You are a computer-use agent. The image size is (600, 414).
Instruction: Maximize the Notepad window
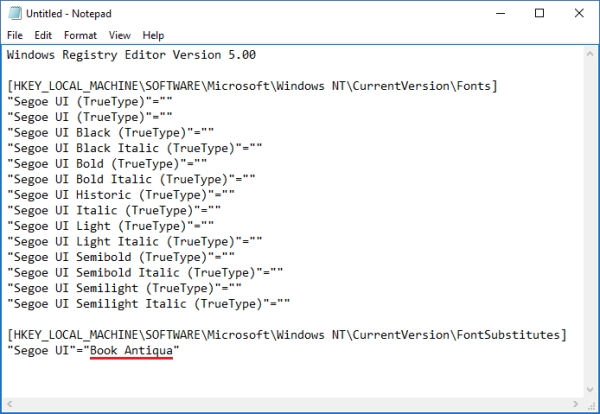[x=539, y=13]
